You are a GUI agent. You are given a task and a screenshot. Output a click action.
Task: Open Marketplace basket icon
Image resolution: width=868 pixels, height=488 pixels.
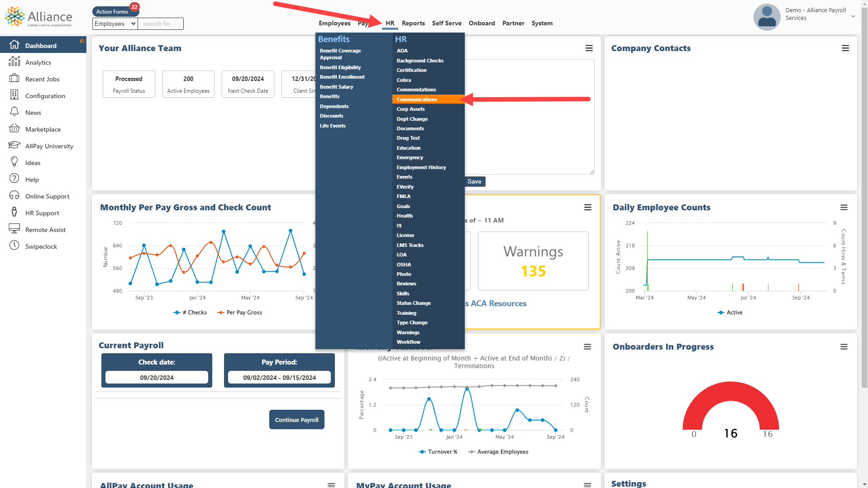pyautogui.click(x=14, y=128)
